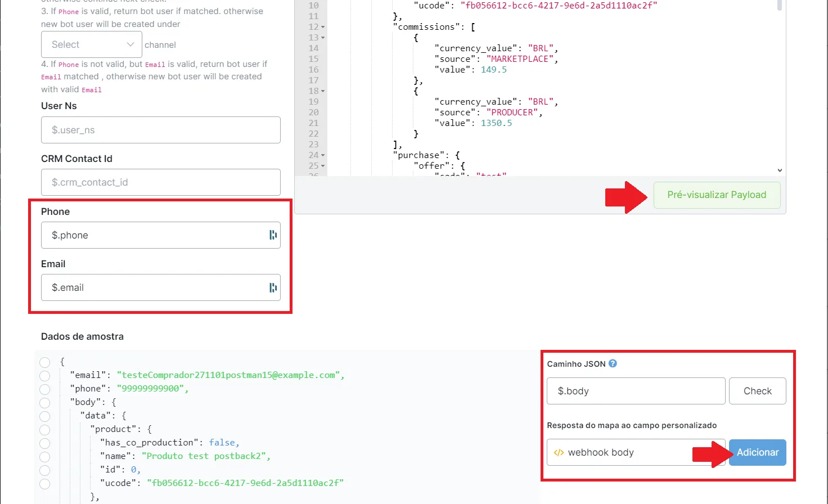
Task: Collapse code fold arrow on line 12
Action: click(x=323, y=27)
